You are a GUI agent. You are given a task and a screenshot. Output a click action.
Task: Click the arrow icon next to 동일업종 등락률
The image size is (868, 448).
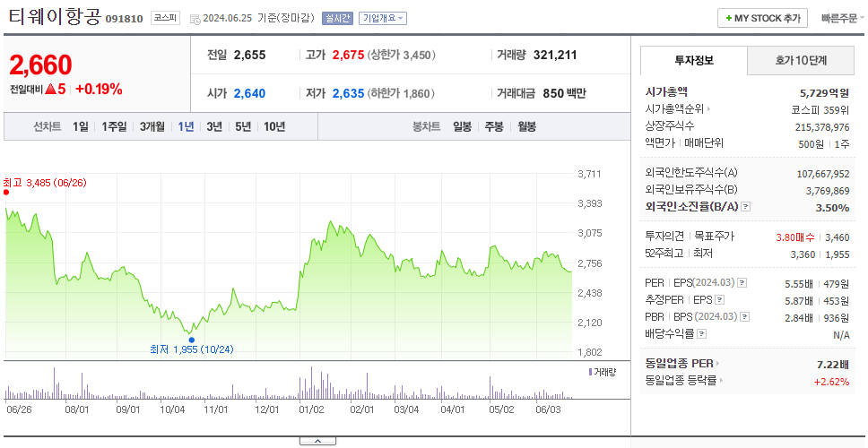[721, 381]
